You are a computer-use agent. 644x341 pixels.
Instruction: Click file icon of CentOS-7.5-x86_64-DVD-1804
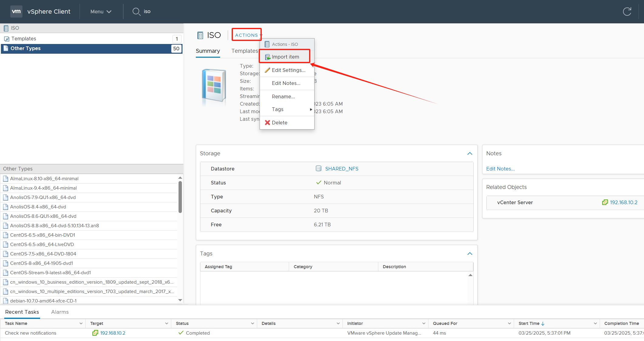5,254
